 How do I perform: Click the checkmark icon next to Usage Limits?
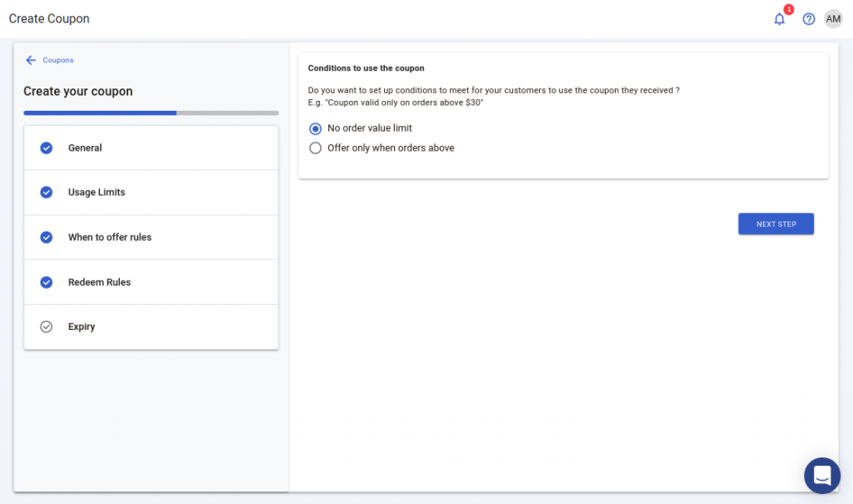47,192
